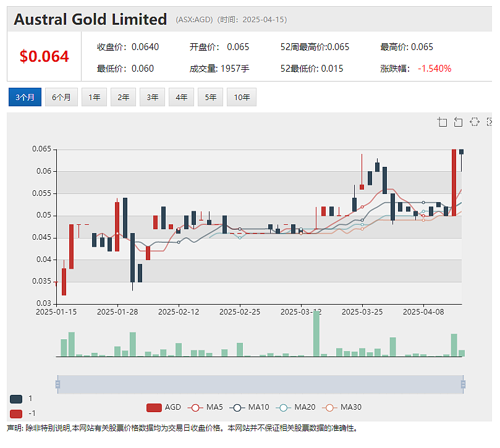The width and height of the screenshot is (500, 448).
Task: Click the 最高价 0.065 figure
Action: point(407,47)
